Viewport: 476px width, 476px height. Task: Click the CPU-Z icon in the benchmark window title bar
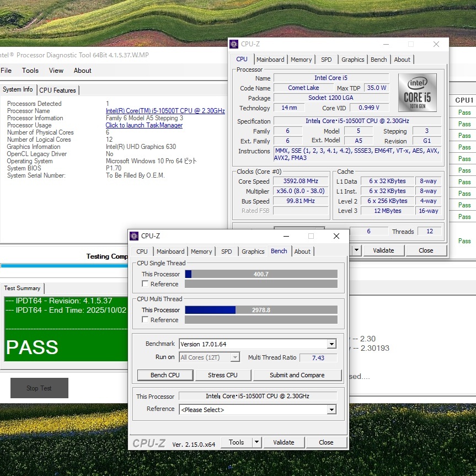tap(134, 236)
